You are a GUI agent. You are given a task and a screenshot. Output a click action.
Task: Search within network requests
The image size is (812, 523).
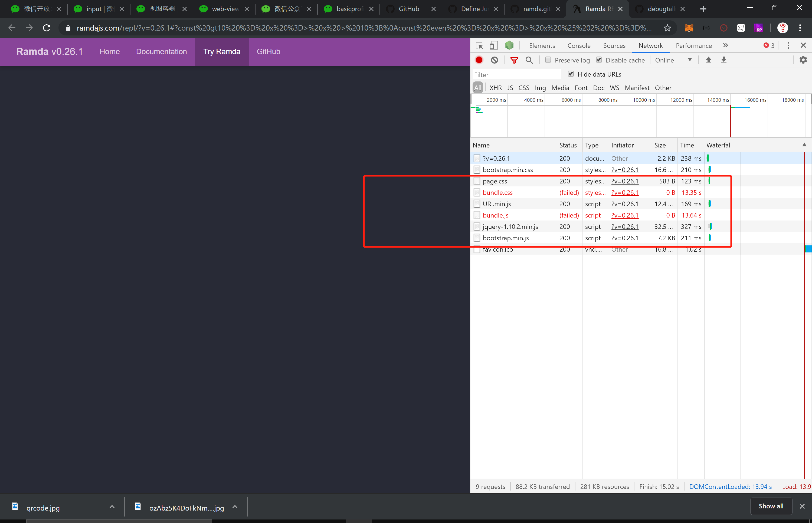529,60
